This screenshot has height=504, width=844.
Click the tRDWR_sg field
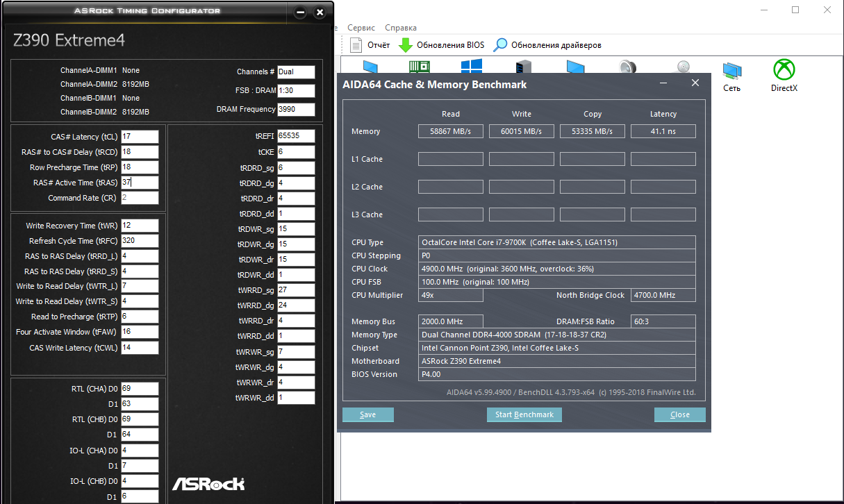coord(296,229)
